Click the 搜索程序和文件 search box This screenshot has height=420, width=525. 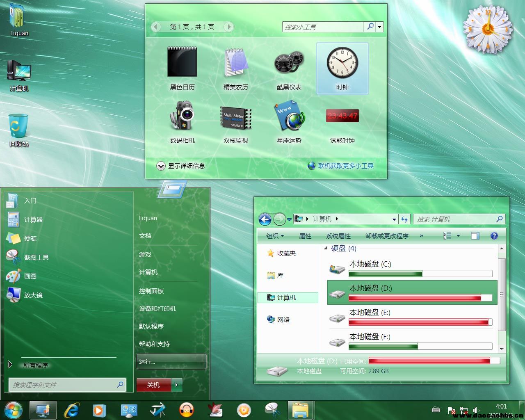point(67,385)
